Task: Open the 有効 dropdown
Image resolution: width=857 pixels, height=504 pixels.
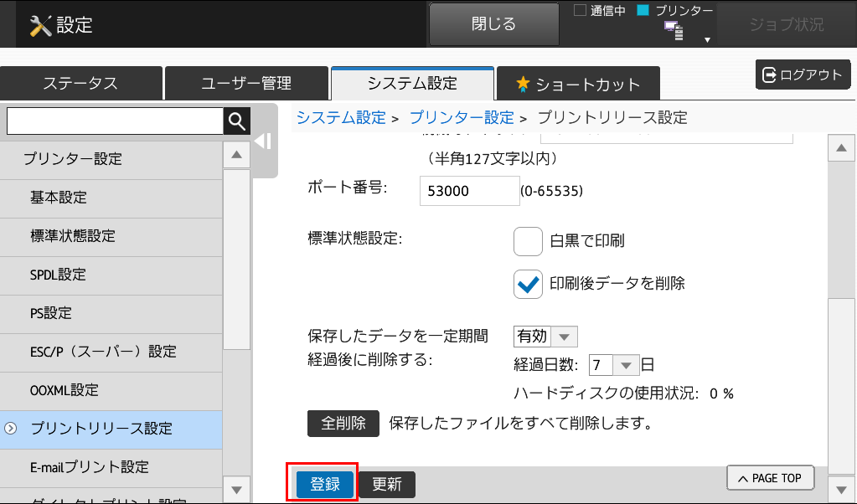Action: point(545,337)
